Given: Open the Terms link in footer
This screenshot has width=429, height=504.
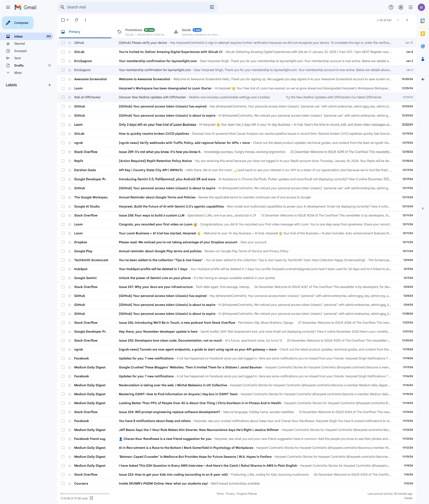Looking at the screenshot, I should click(220, 493).
